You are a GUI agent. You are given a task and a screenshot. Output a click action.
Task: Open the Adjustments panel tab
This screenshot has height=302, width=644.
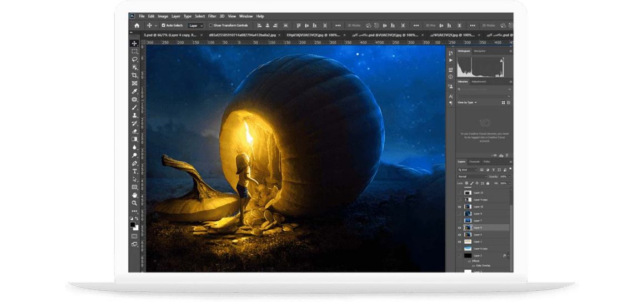(478, 82)
